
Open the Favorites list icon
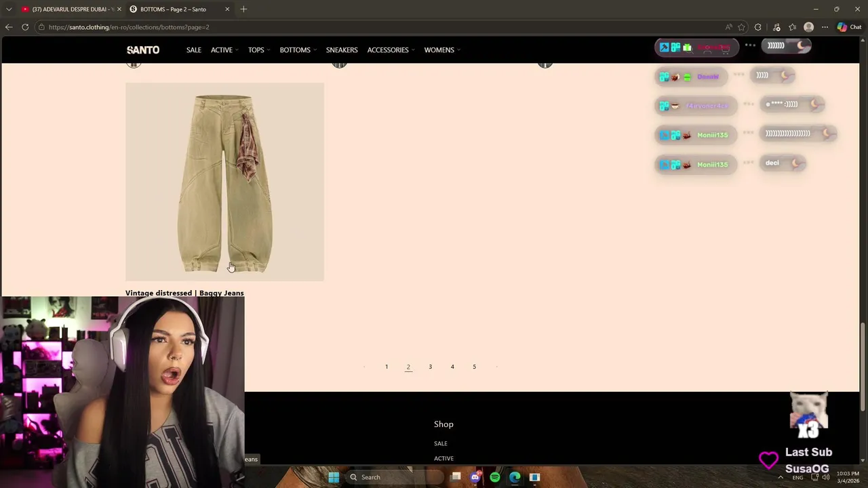pos(792,27)
